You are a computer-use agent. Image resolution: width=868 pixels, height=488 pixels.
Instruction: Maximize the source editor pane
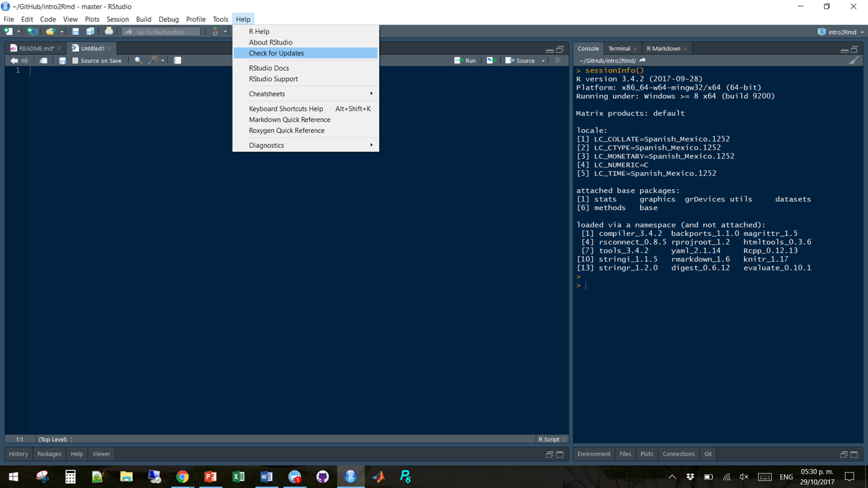coord(560,49)
